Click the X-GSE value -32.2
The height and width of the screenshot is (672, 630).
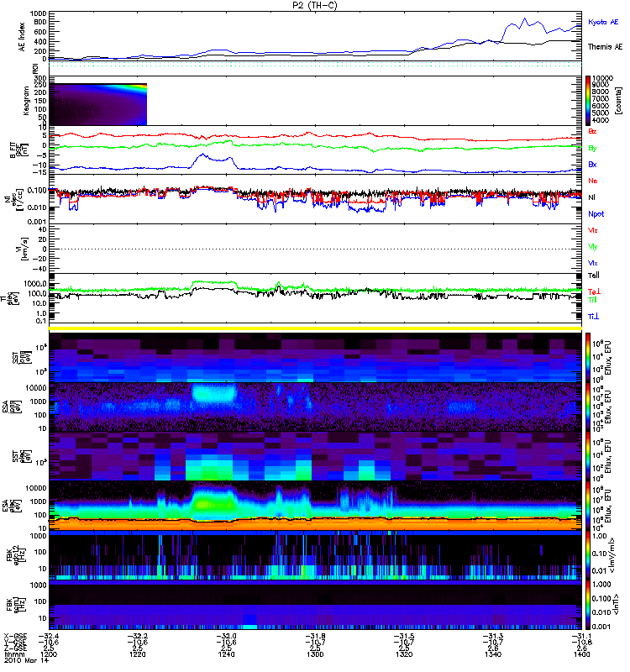(x=137, y=636)
